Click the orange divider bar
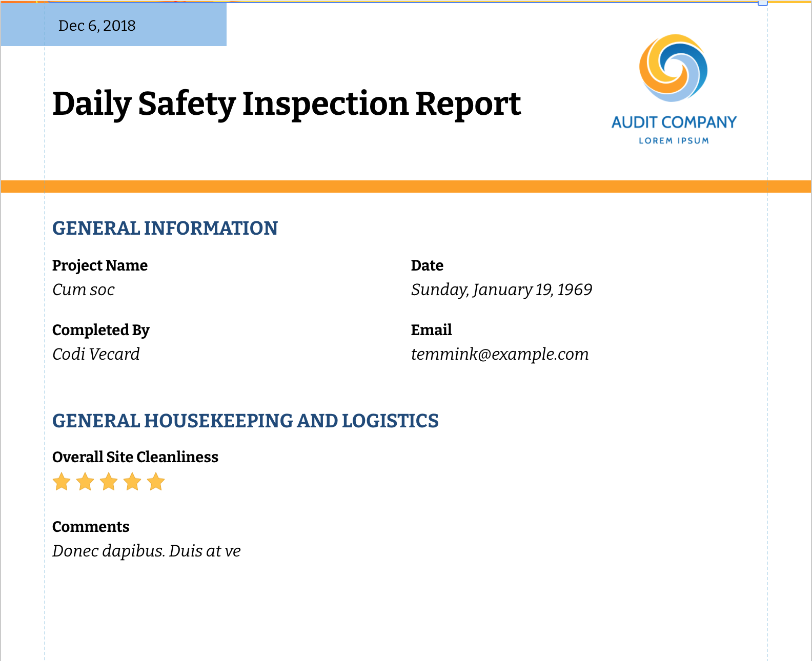This screenshot has height=661, width=812. pyautogui.click(x=406, y=187)
